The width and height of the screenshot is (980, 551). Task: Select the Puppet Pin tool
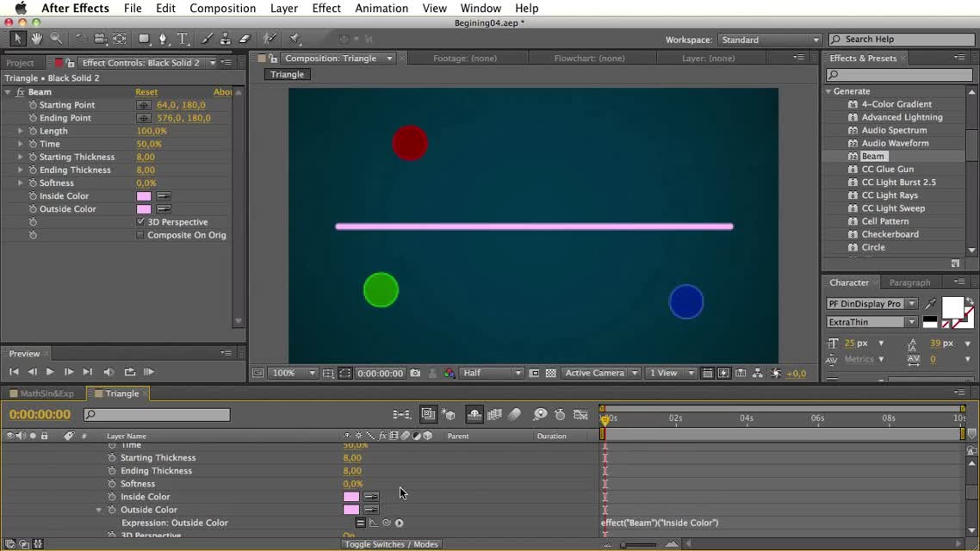coord(295,39)
